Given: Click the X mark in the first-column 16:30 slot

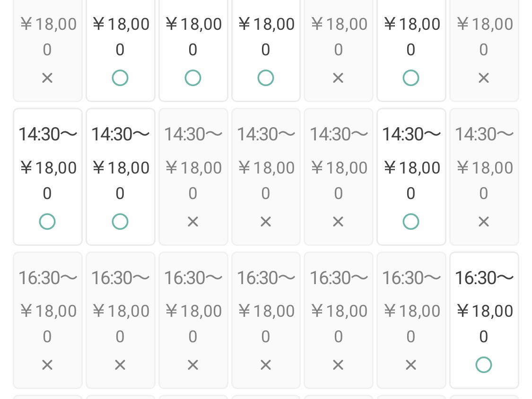Looking at the screenshot, I should pyautogui.click(x=47, y=364).
